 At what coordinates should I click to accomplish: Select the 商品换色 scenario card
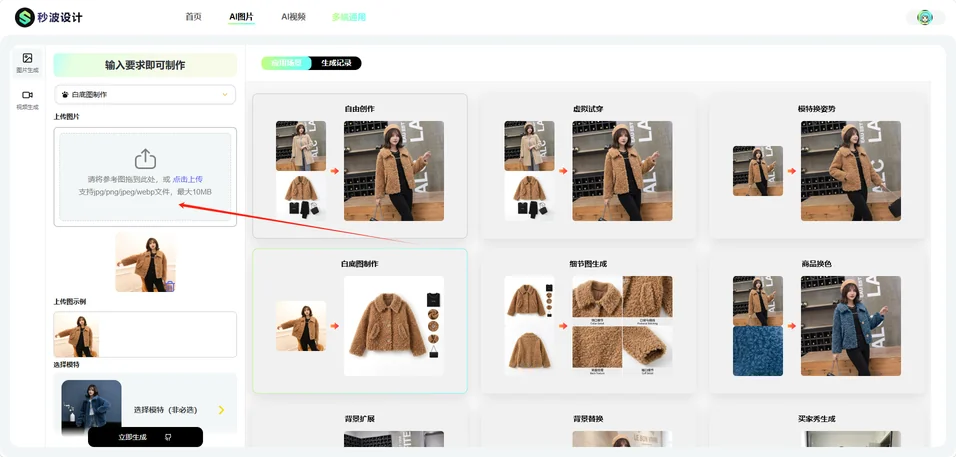click(x=817, y=321)
